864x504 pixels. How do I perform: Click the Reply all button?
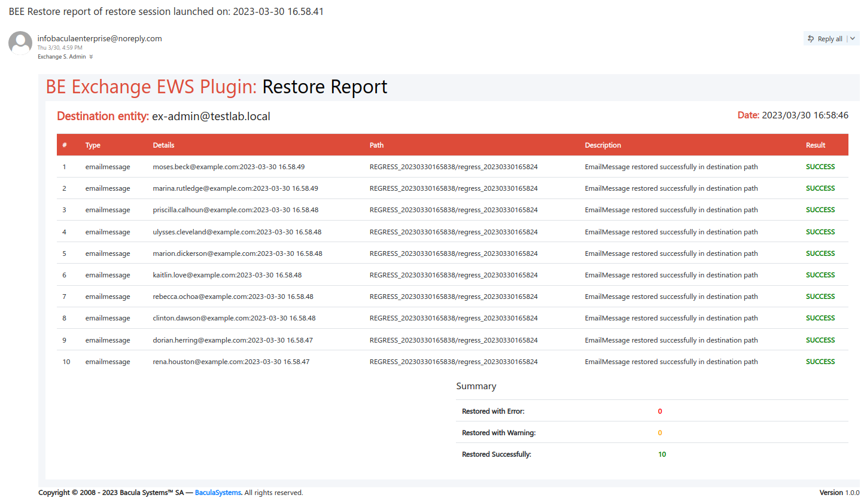point(825,39)
